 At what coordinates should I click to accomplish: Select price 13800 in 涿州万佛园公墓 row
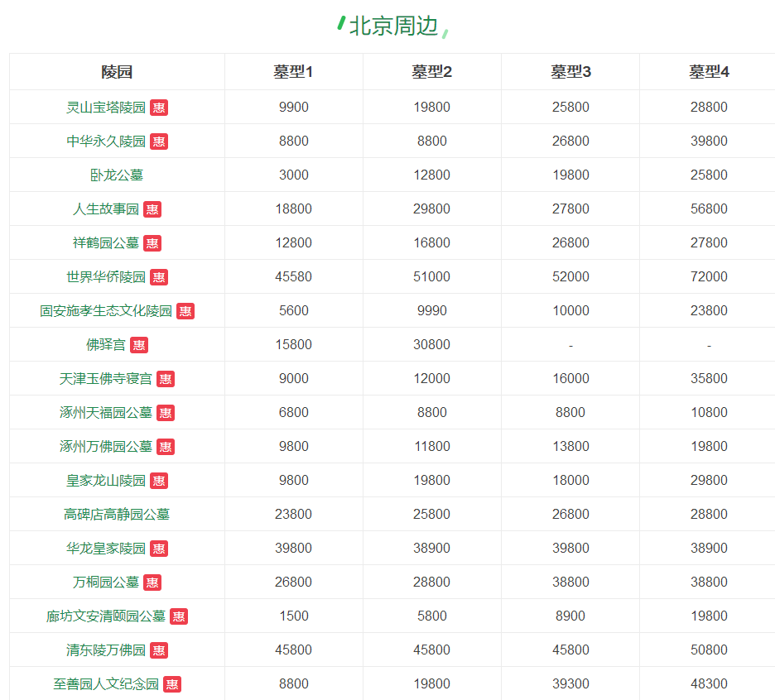point(570,447)
